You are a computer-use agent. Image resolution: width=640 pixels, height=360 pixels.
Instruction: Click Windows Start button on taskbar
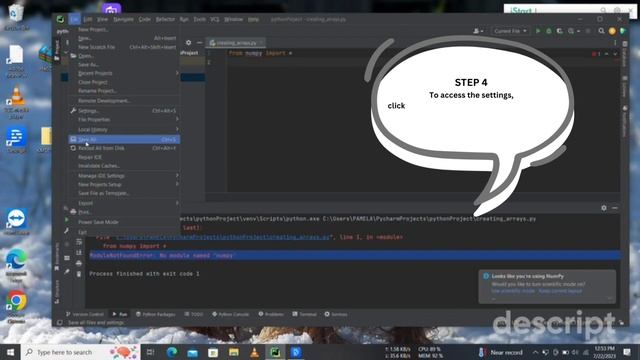[10, 352]
